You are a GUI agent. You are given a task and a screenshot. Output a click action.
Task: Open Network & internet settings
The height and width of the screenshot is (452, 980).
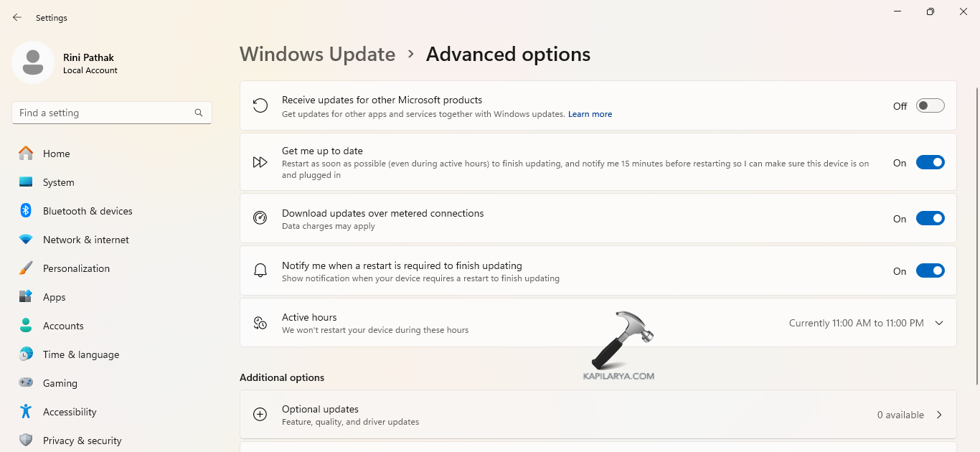pos(85,240)
